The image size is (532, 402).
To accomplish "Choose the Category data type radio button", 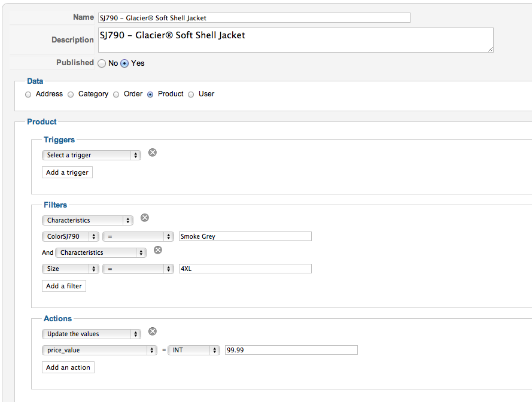I will tap(71, 95).
